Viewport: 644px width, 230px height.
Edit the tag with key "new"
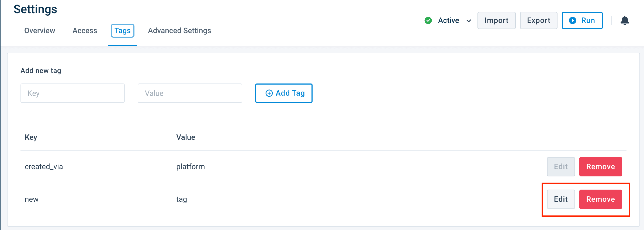[561, 199]
